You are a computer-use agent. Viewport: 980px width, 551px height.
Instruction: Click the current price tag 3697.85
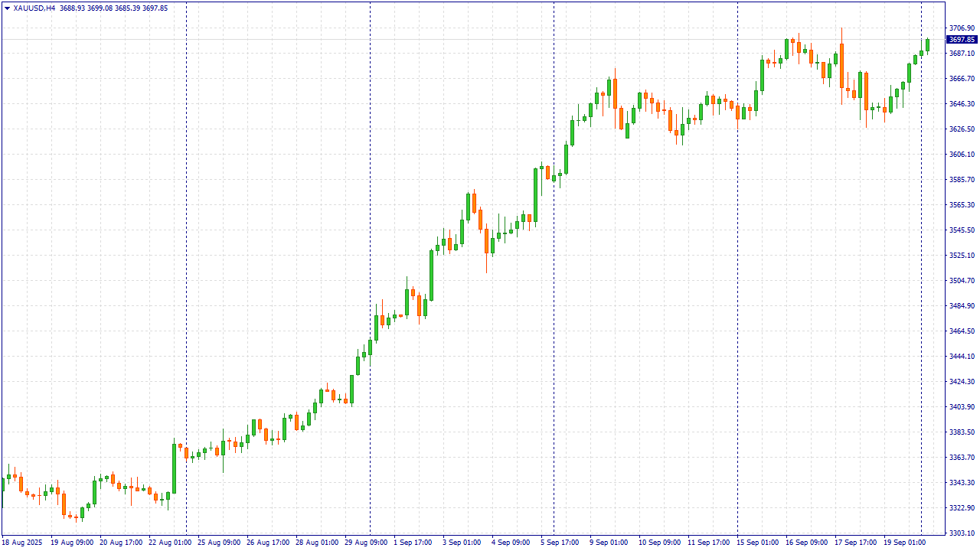[962, 40]
